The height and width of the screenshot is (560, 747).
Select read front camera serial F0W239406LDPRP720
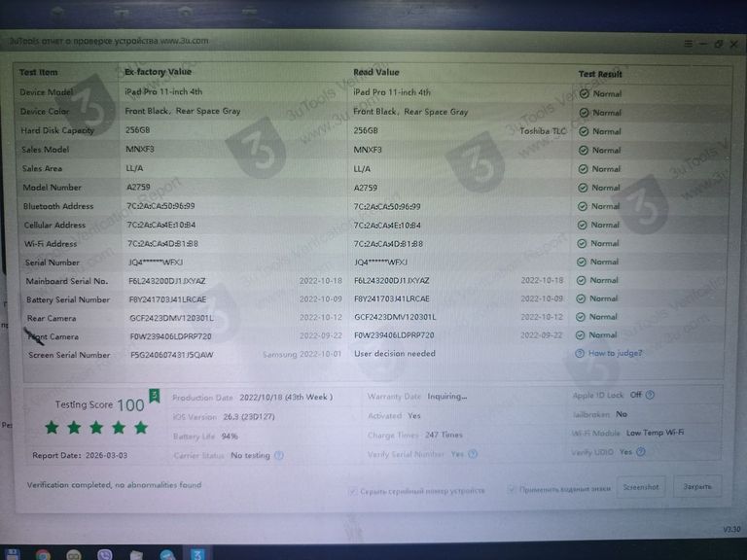point(394,335)
